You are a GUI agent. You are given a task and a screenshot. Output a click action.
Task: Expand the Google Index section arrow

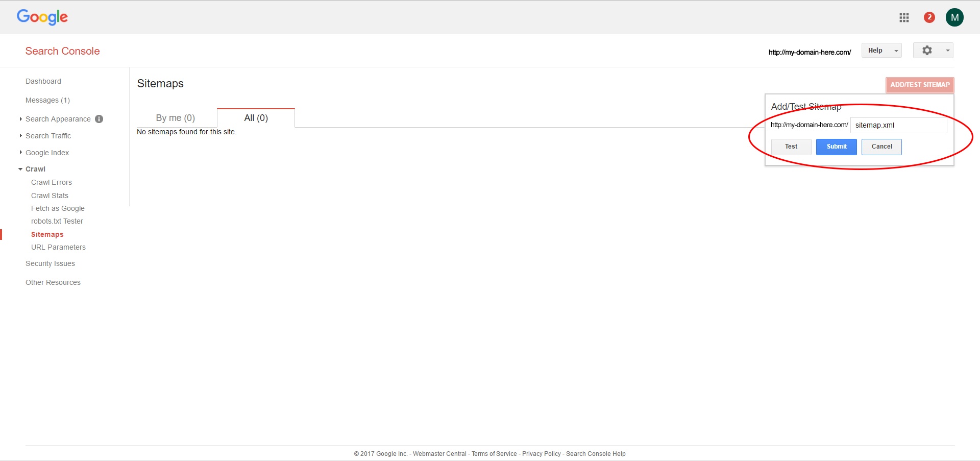click(x=20, y=153)
